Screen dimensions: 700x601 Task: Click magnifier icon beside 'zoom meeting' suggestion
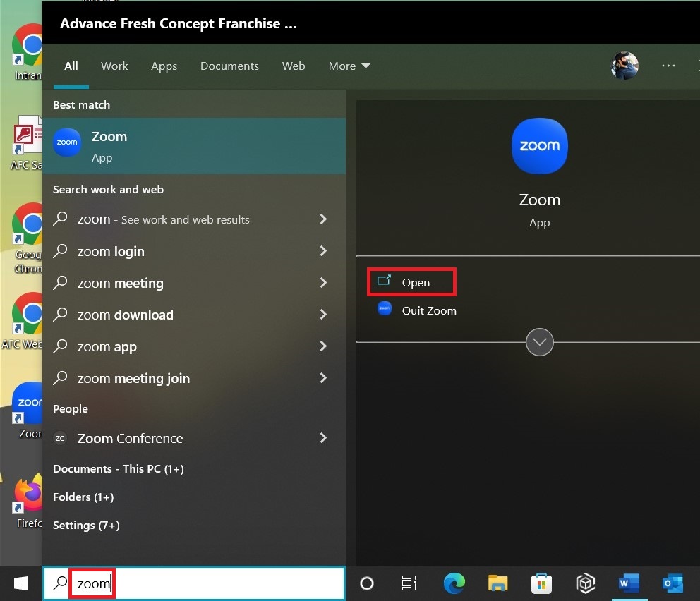pyautogui.click(x=60, y=282)
